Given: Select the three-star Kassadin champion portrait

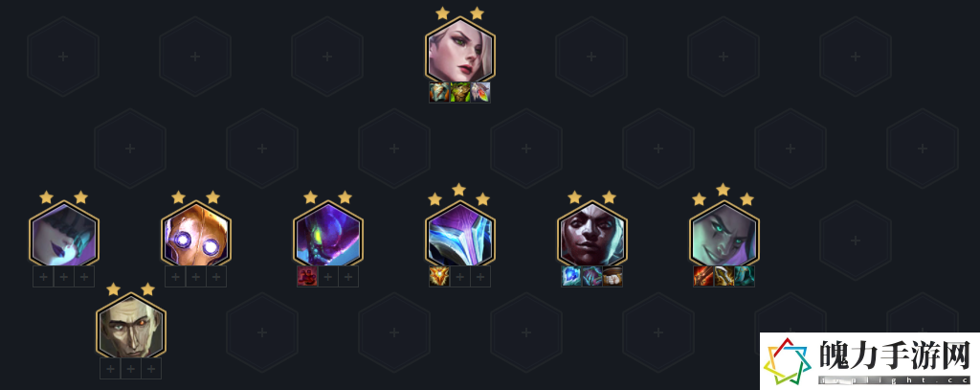Looking at the screenshot, I should click(460, 234).
